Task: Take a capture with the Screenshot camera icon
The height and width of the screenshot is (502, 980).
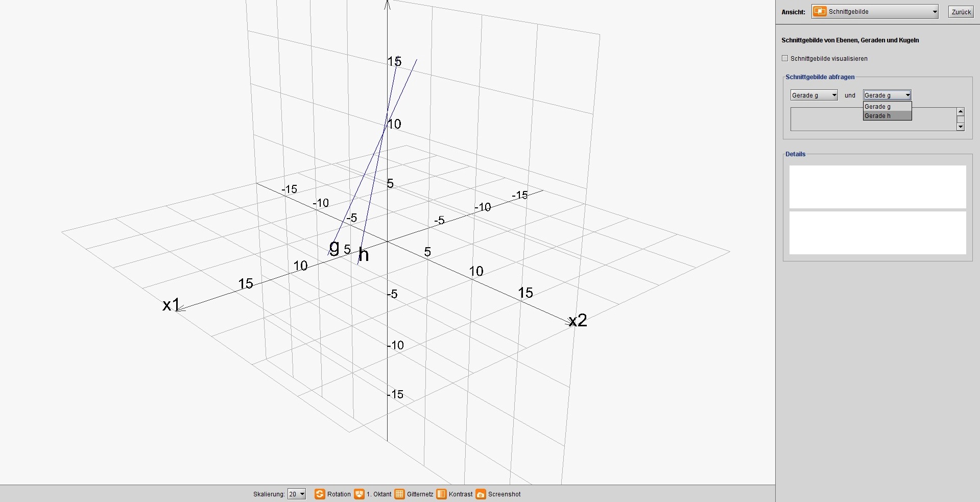Action: [x=481, y=494]
